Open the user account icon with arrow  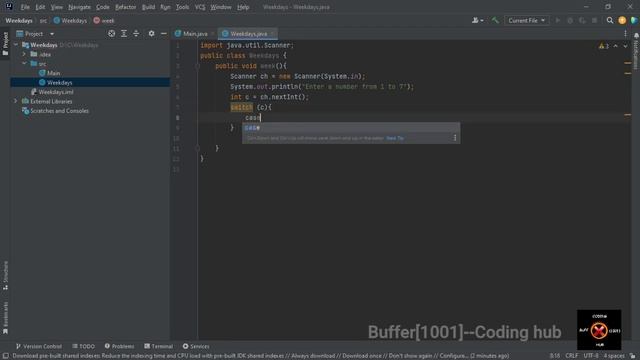tap(477, 20)
